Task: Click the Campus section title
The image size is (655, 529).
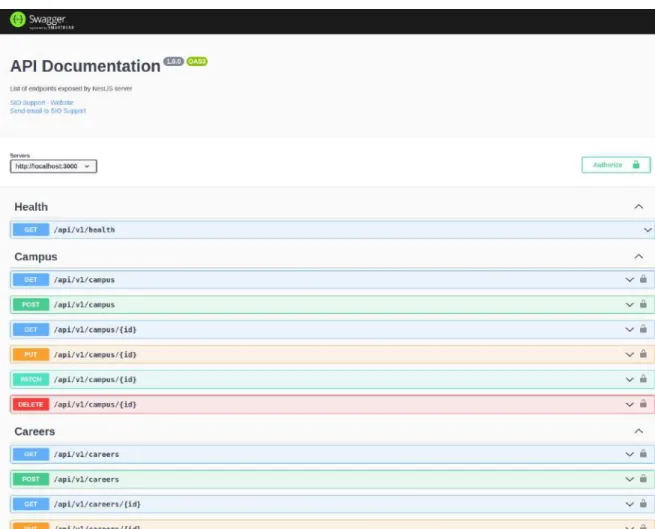Action: click(36, 257)
